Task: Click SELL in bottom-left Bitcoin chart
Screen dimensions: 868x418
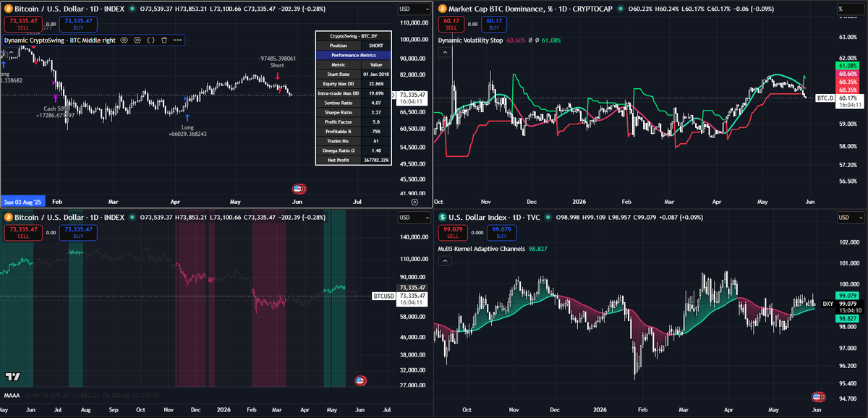Action: (x=22, y=231)
